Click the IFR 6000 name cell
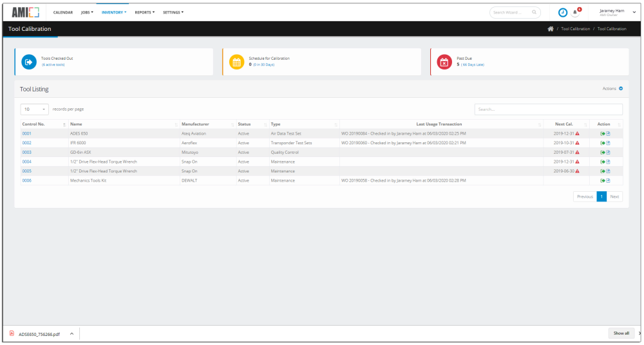 (x=124, y=143)
